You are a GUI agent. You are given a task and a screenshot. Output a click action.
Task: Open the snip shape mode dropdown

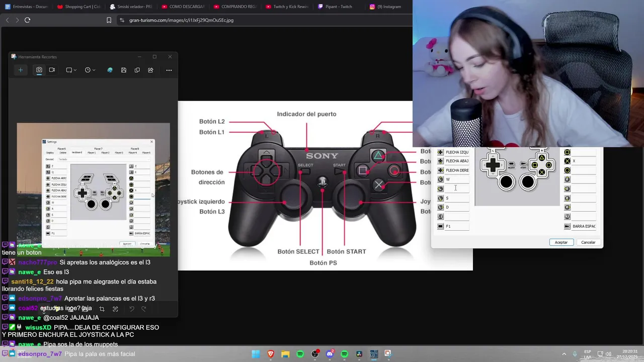coord(71,70)
